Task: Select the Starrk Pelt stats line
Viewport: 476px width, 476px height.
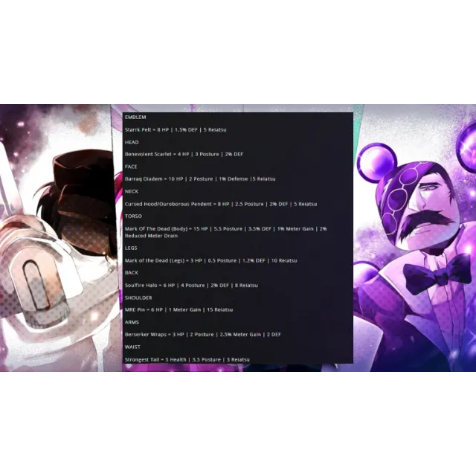Action: tap(176, 129)
